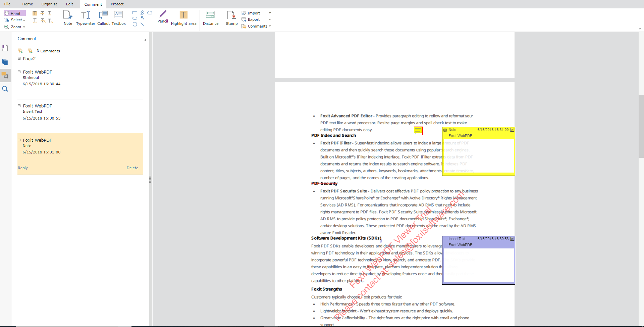Pick the Typewriter tool
The height and width of the screenshot is (327, 644).
pyautogui.click(x=86, y=18)
